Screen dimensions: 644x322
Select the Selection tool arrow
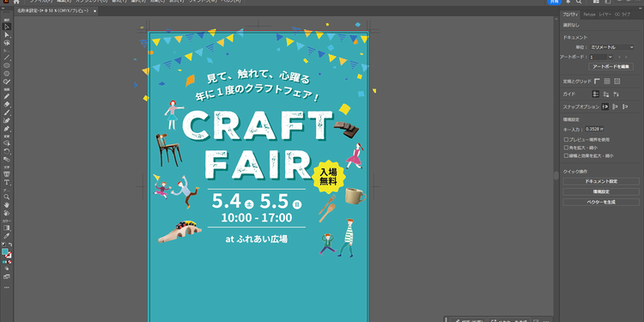(7, 27)
